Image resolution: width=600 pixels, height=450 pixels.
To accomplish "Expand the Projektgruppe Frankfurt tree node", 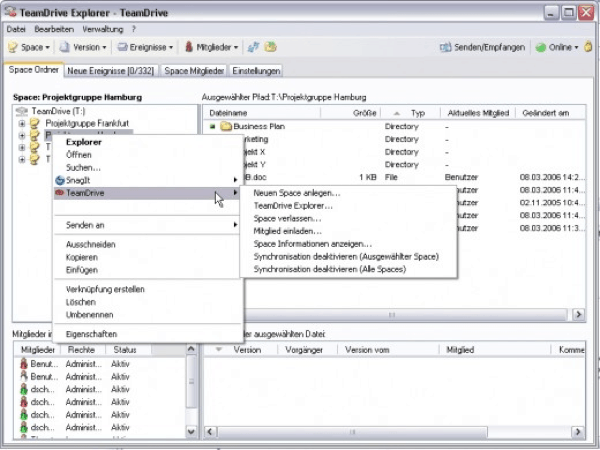I will [x=22, y=122].
